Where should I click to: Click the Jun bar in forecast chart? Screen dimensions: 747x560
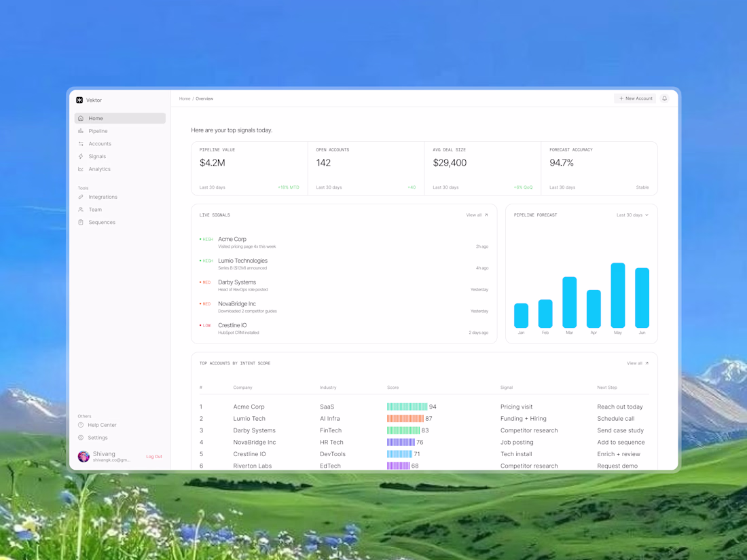(642, 298)
